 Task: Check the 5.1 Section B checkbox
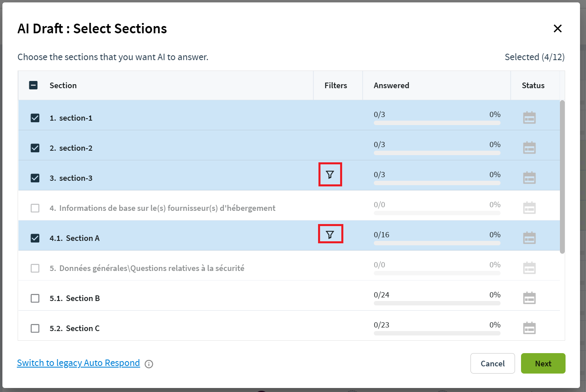click(35, 298)
